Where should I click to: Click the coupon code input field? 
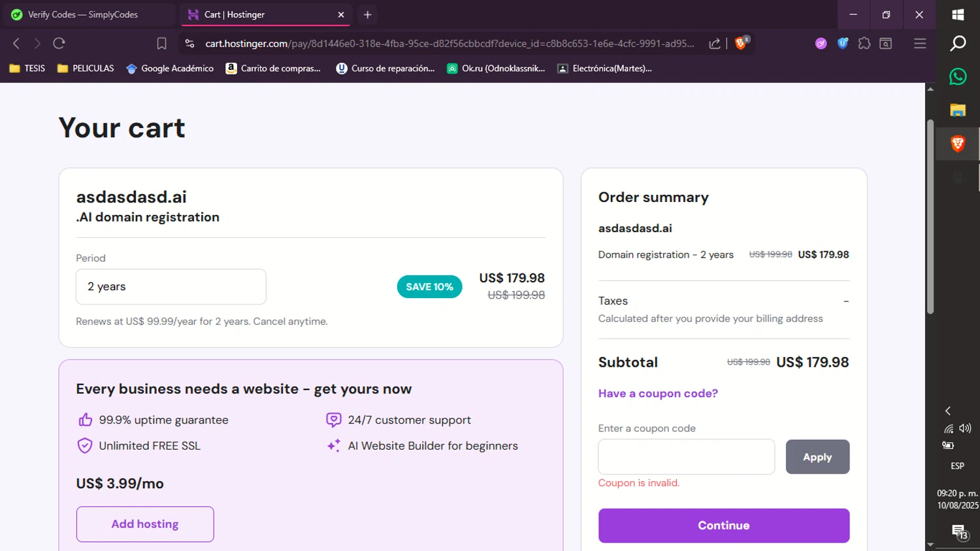coord(687,457)
